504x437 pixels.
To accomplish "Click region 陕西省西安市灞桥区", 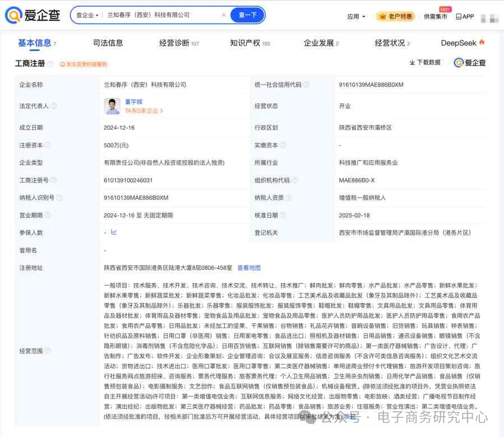I will (x=366, y=128).
